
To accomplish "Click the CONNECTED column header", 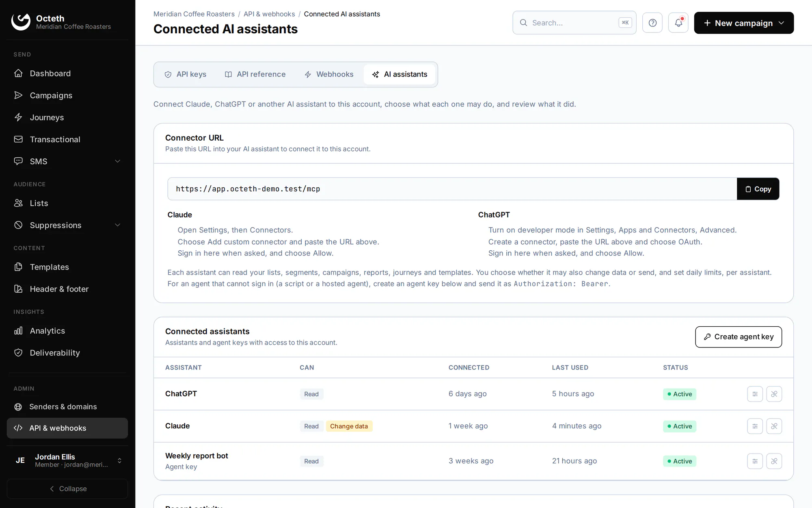I will coord(469,367).
